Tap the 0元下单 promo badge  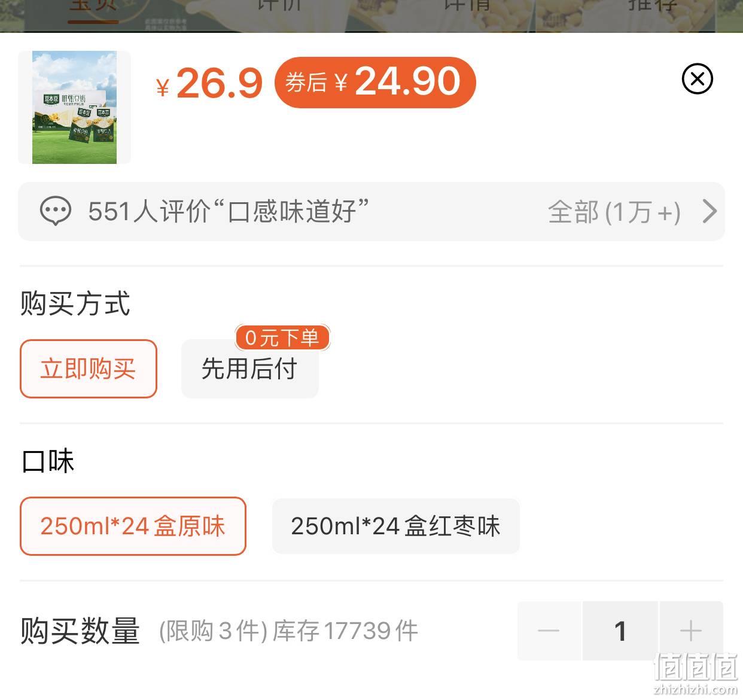point(282,338)
